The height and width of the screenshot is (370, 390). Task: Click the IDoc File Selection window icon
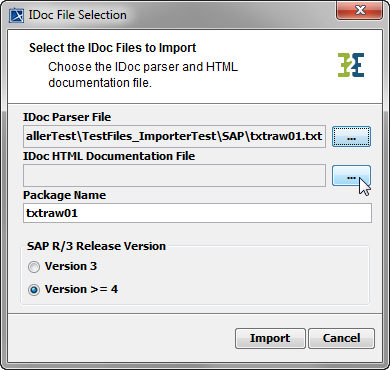[x=16, y=15]
